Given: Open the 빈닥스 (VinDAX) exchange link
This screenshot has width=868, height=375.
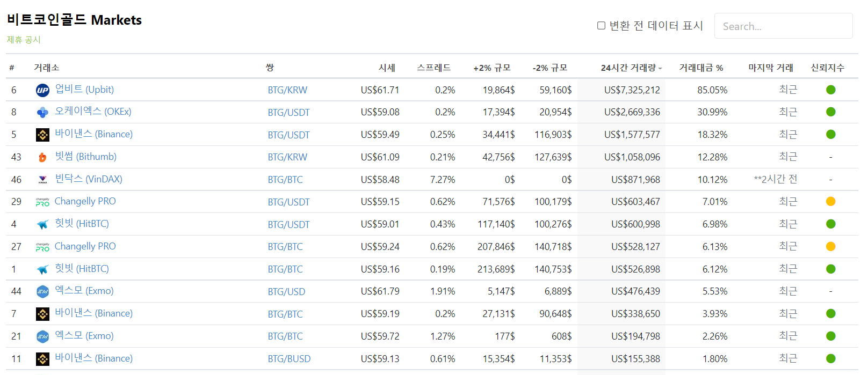Looking at the screenshot, I should pyautogui.click(x=89, y=179).
